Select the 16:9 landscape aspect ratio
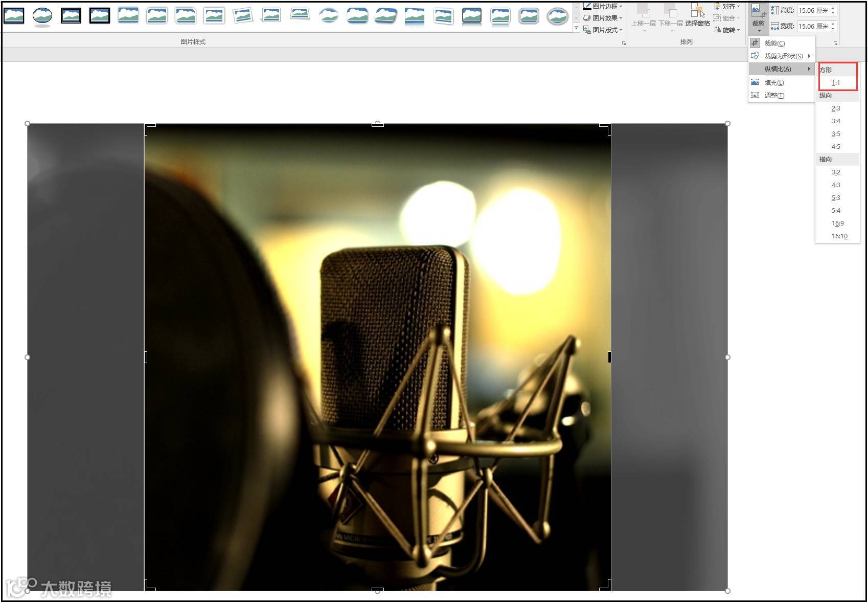Image resolution: width=868 pixels, height=603 pixels. click(x=837, y=224)
